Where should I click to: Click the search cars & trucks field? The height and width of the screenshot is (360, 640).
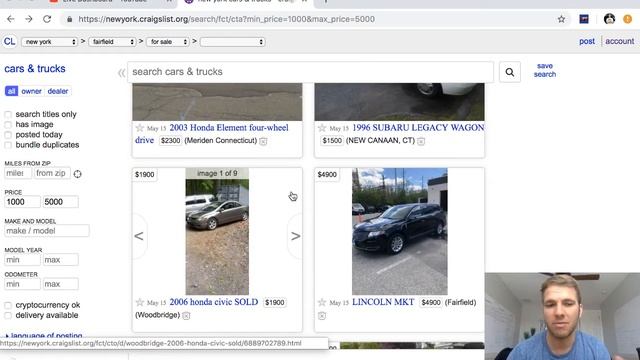pos(310,72)
